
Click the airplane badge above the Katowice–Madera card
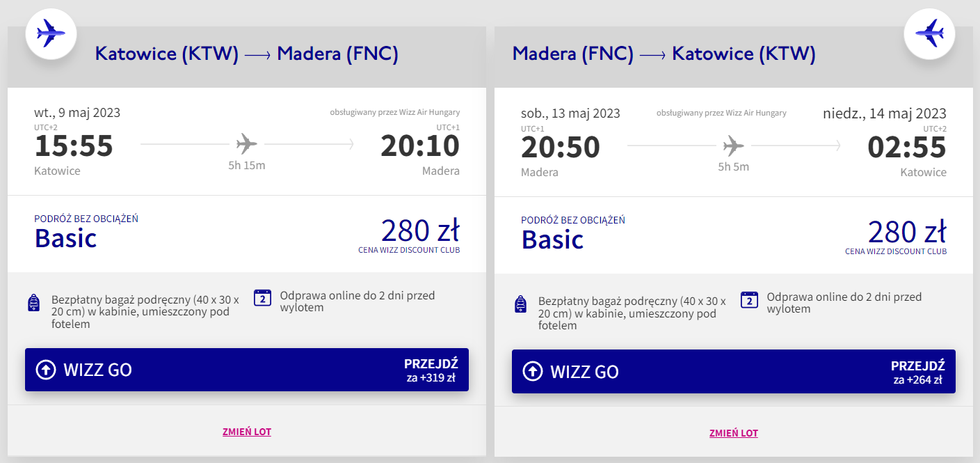click(51, 33)
